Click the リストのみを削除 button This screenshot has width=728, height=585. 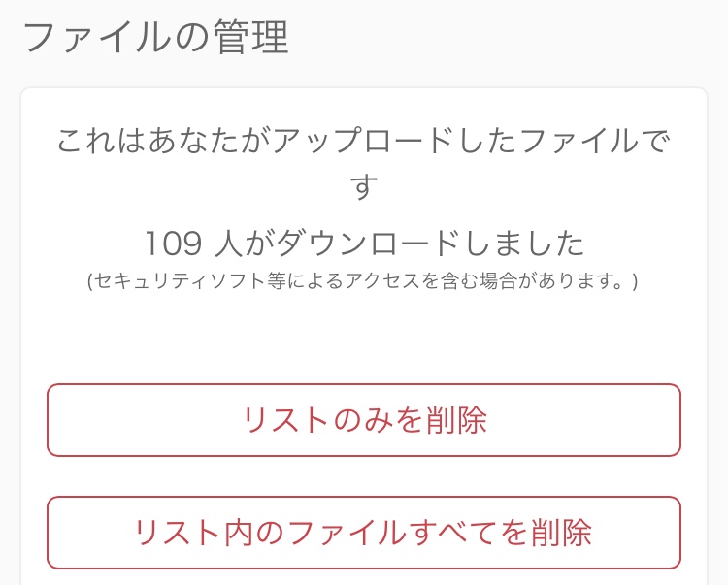(364, 420)
